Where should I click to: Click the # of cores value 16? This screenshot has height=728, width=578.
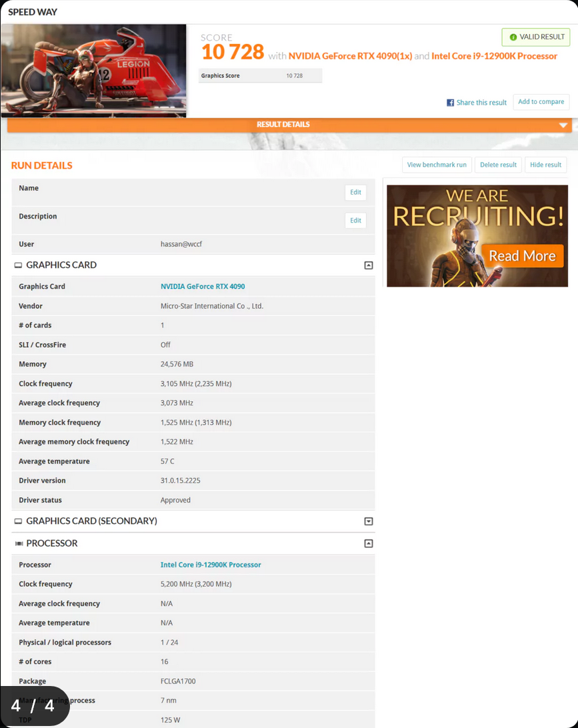click(x=165, y=661)
